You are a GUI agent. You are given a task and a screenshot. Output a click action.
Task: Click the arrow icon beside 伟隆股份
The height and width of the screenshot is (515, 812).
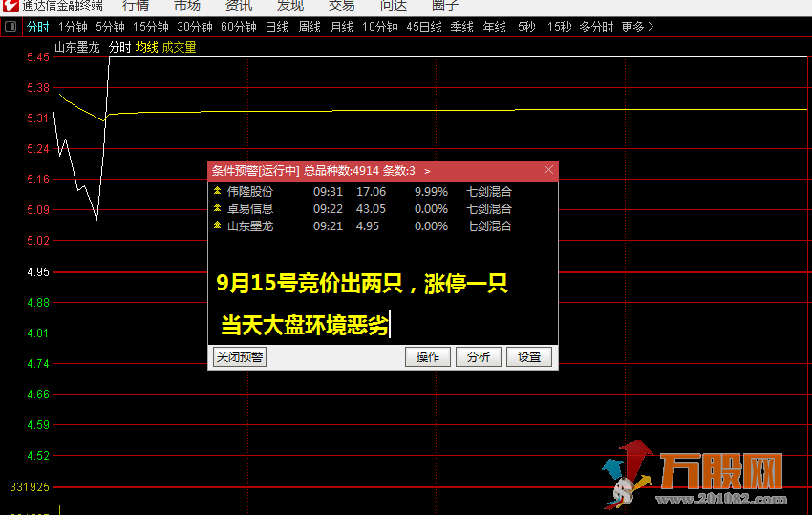[218, 191]
